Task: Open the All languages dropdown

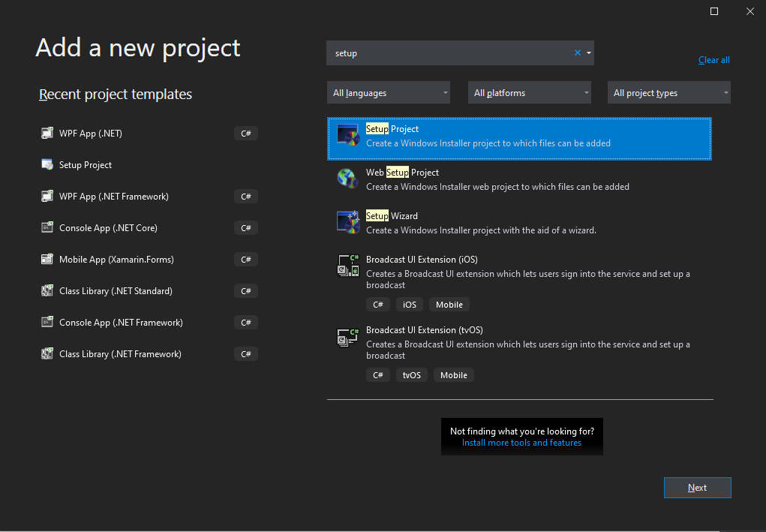Action: [389, 93]
